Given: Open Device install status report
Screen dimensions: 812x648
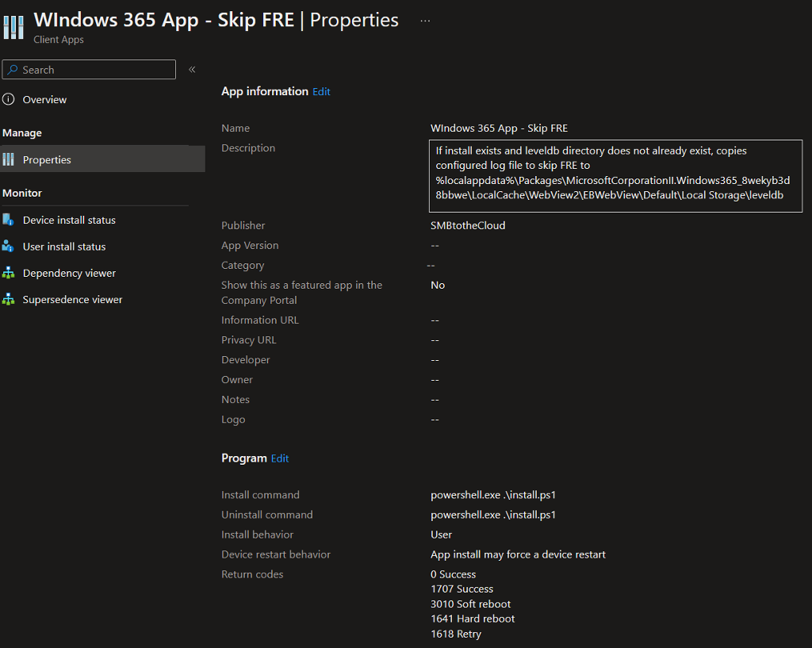Looking at the screenshot, I should (69, 220).
